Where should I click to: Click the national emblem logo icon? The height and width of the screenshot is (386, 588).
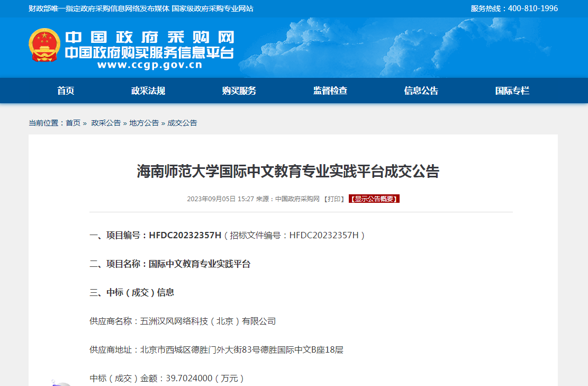click(44, 45)
